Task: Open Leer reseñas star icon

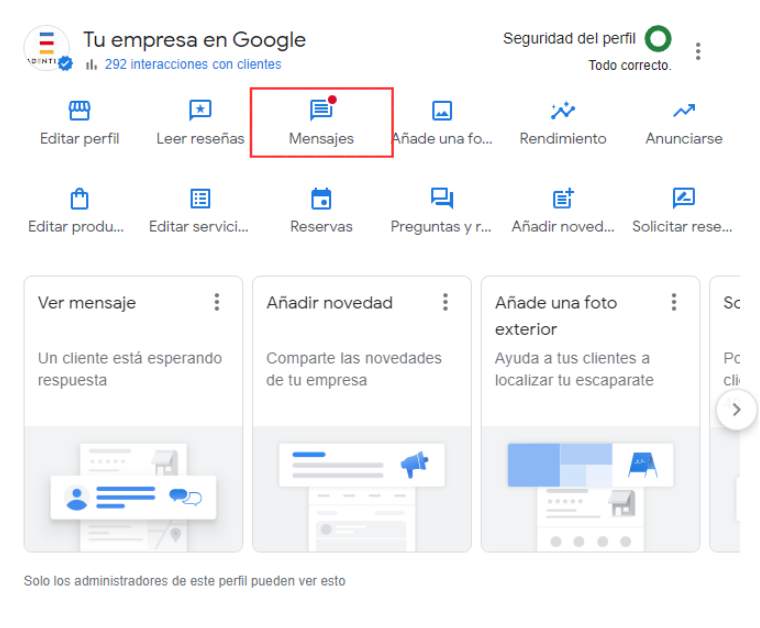Action: (x=200, y=110)
